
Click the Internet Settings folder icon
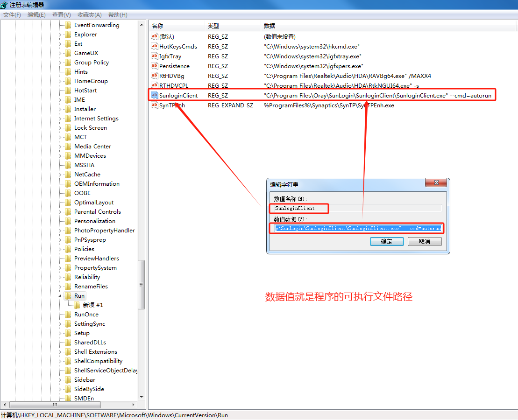pyautogui.click(x=68, y=119)
